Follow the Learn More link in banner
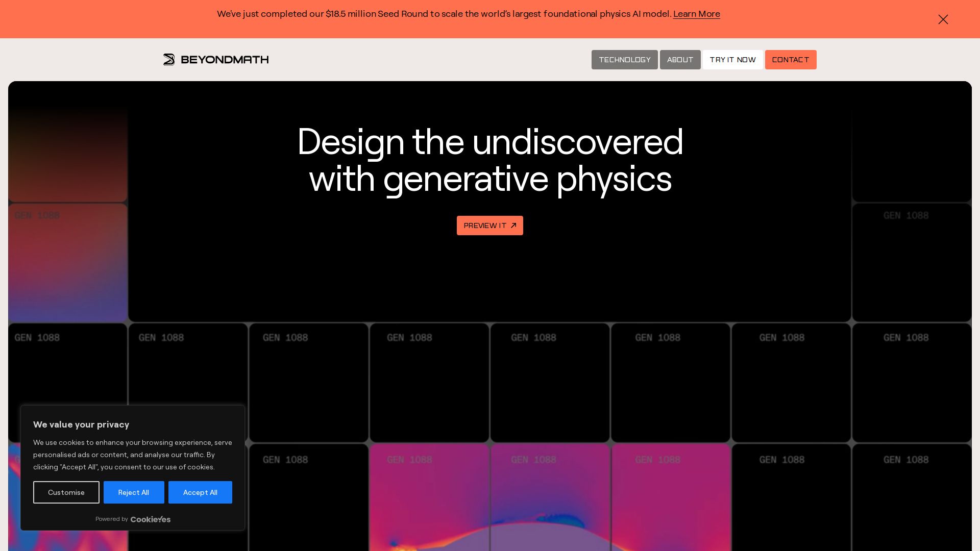This screenshot has height=551, width=980. (696, 14)
